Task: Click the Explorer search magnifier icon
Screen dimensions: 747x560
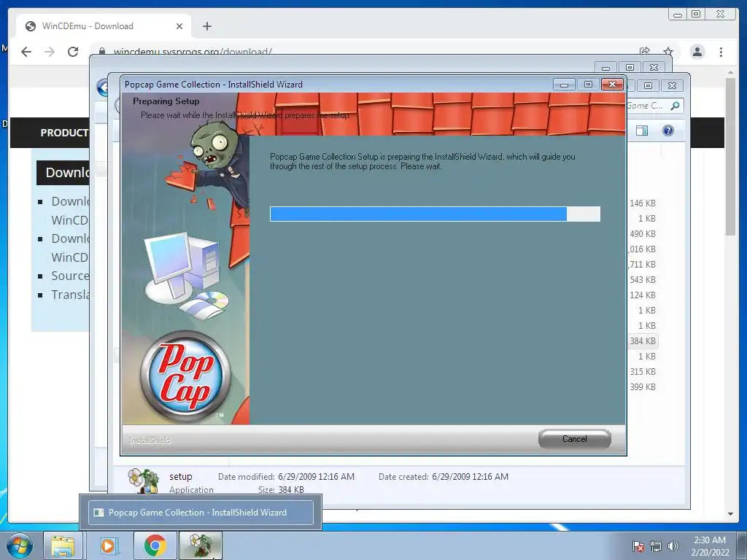Action: 675,106
